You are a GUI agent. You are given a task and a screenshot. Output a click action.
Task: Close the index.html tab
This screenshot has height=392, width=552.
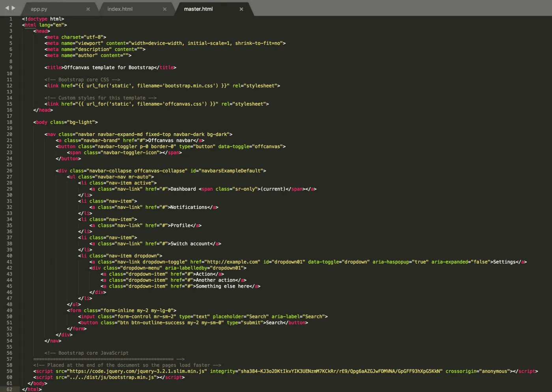point(164,9)
